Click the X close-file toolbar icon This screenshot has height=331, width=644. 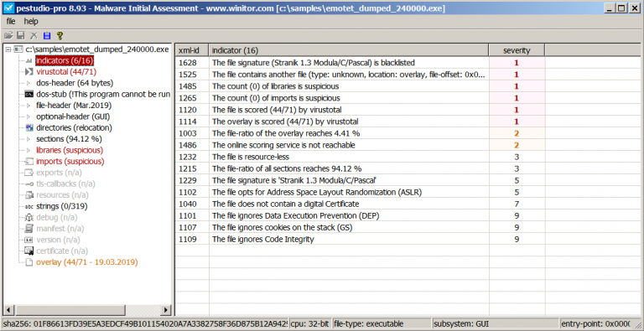34,36
